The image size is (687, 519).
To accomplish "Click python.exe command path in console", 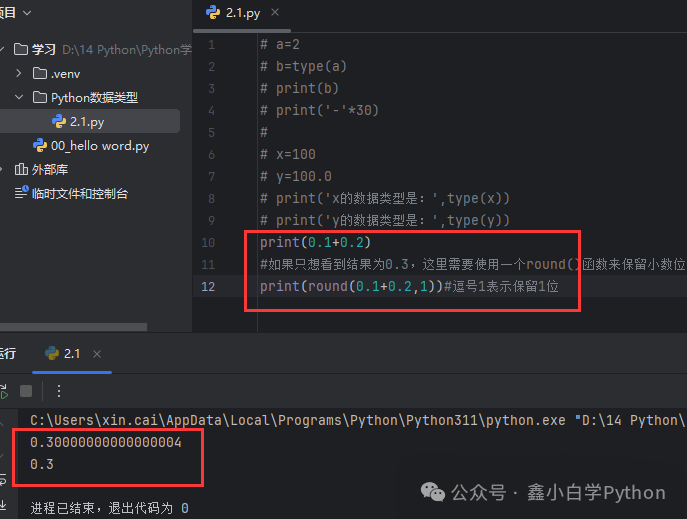I will pos(357,420).
